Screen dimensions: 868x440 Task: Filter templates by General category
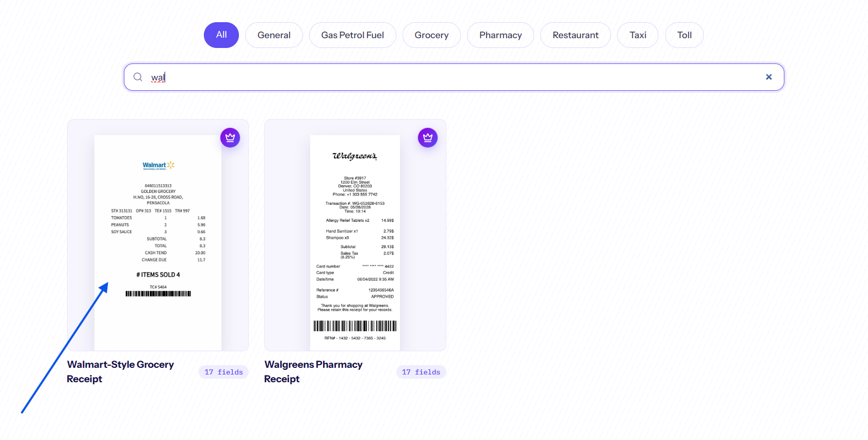click(274, 35)
